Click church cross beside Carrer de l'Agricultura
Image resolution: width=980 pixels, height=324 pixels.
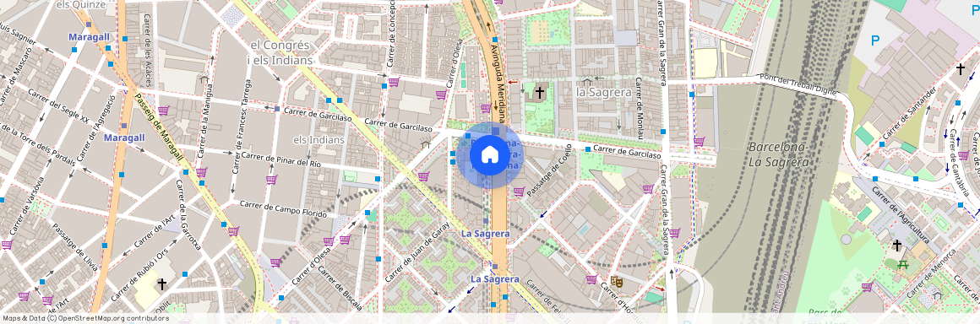tap(897, 246)
